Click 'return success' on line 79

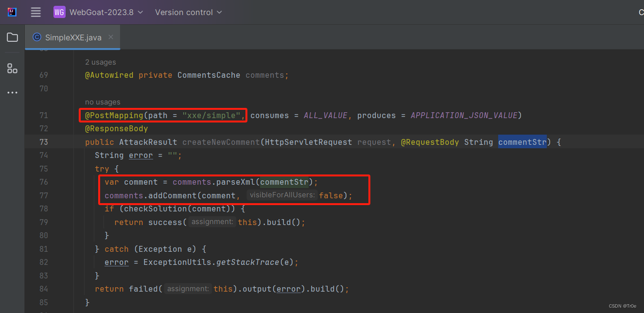tap(148, 222)
